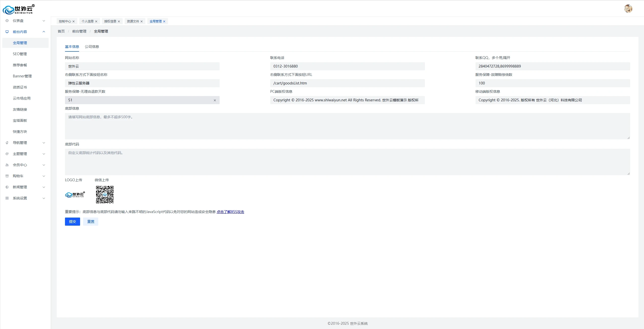
Task: Click the cart icon beside 购物车
Action: (x=7, y=176)
